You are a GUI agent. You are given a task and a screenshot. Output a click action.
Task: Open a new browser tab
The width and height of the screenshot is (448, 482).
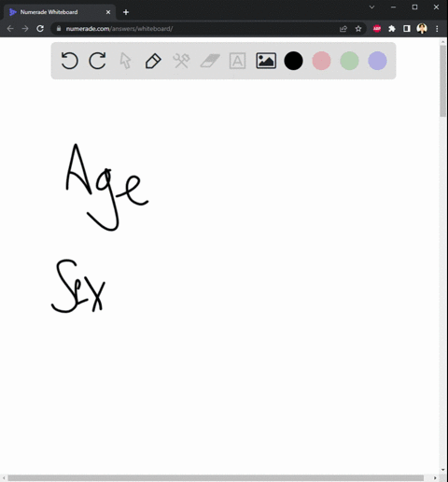tap(126, 12)
